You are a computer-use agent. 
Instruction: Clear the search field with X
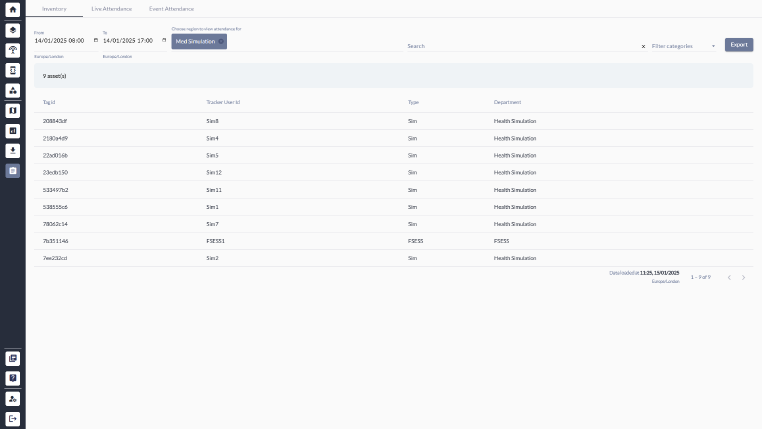click(x=643, y=46)
